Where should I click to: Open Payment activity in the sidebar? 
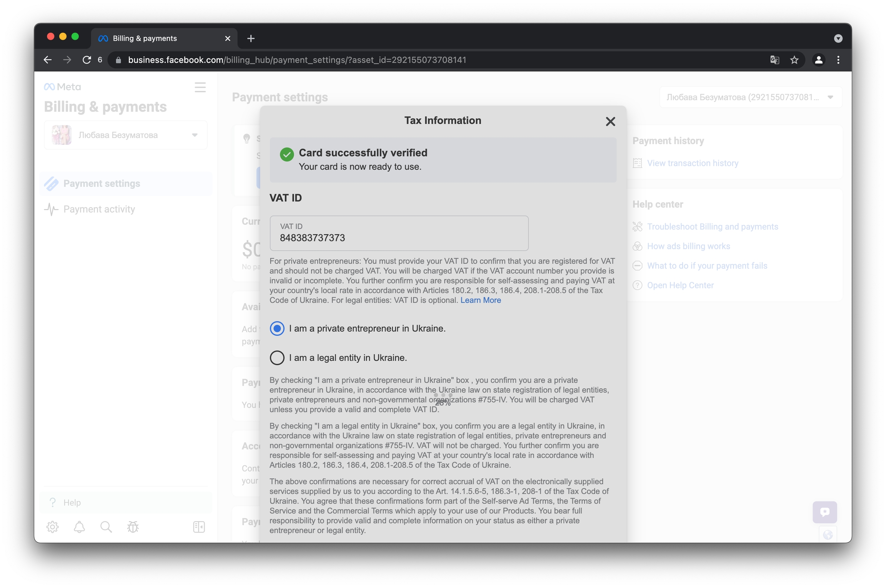click(x=126, y=209)
